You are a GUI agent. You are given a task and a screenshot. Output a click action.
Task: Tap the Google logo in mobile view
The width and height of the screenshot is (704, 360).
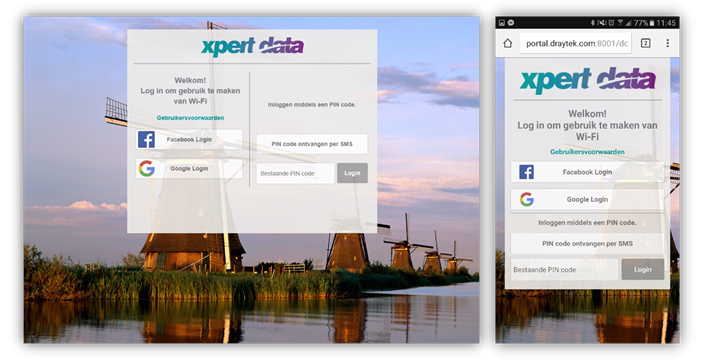(x=527, y=199)
